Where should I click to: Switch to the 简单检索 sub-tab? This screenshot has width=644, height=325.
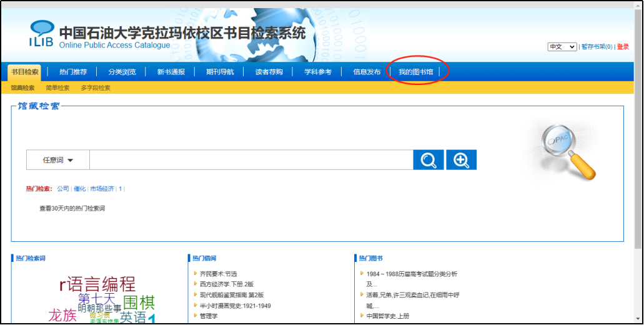[x=57, y=88]
